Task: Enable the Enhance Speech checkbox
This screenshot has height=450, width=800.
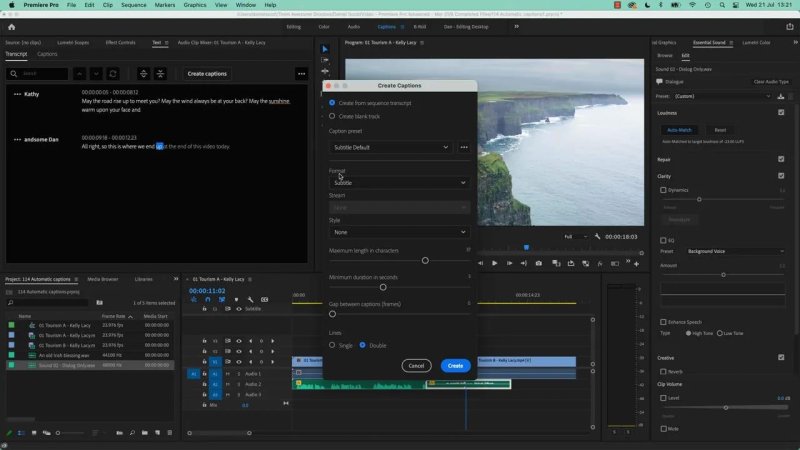Action: (663, 322)
